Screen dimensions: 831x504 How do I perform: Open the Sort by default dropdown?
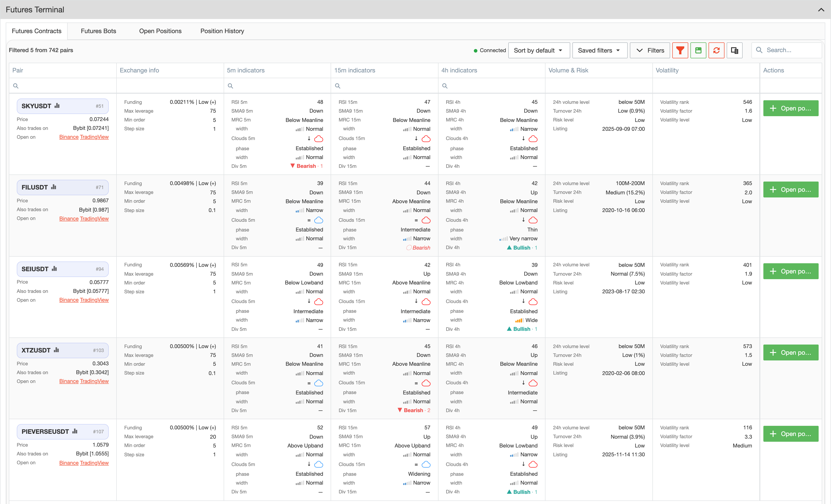[539, 50]
